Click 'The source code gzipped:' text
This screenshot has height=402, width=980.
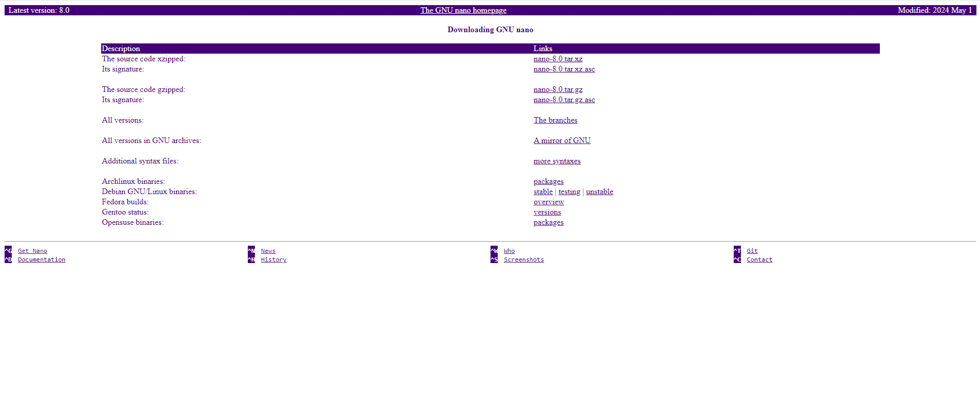click(x=144, y=89)
